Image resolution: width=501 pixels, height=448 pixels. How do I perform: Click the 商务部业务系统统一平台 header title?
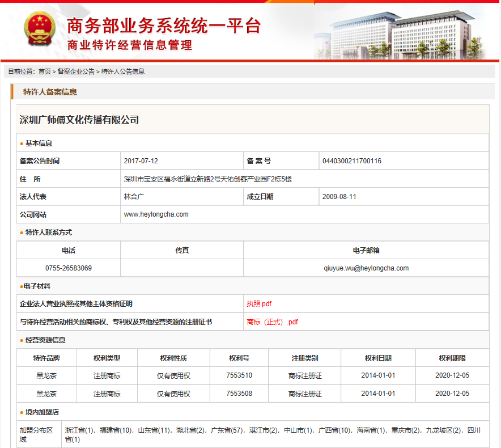click(164, 26)
